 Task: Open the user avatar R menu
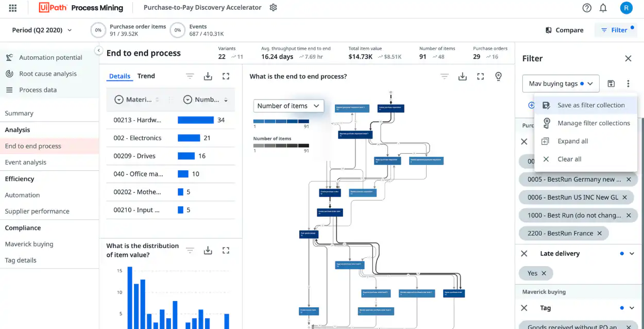pos(626,8)
